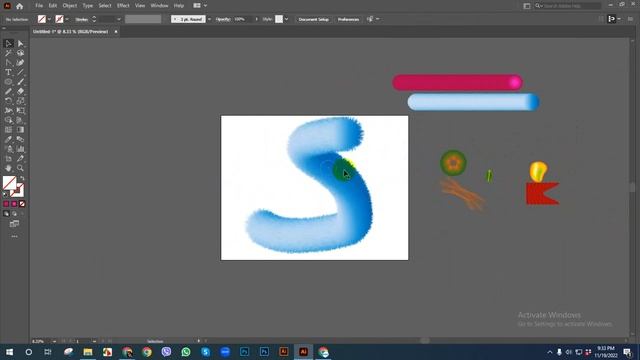The width and height of the screenshot is (640, 360).
Task: Select the Selection tool
Action: point(9,44)
